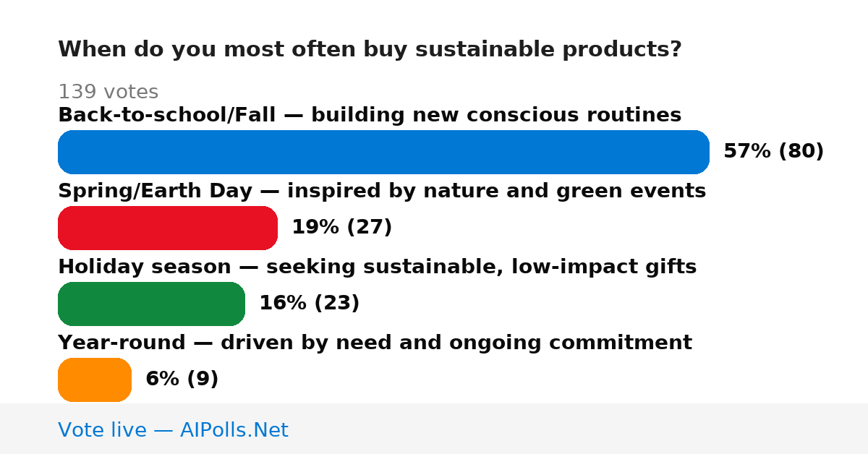Click the 6% (9) result value
The image size is (868, 454).
pos(182,379)
